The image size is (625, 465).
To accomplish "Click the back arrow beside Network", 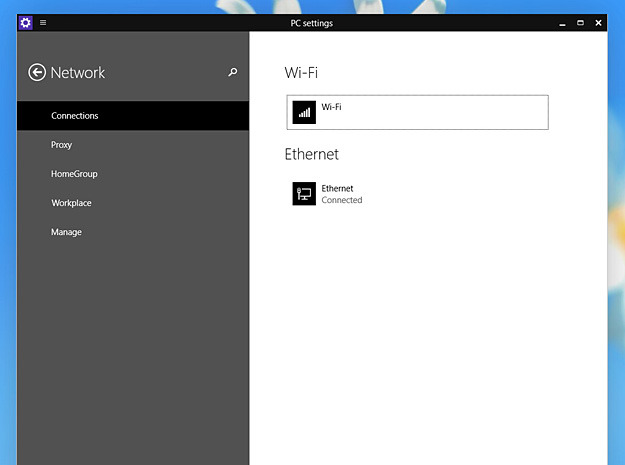I will click(37, 73).
